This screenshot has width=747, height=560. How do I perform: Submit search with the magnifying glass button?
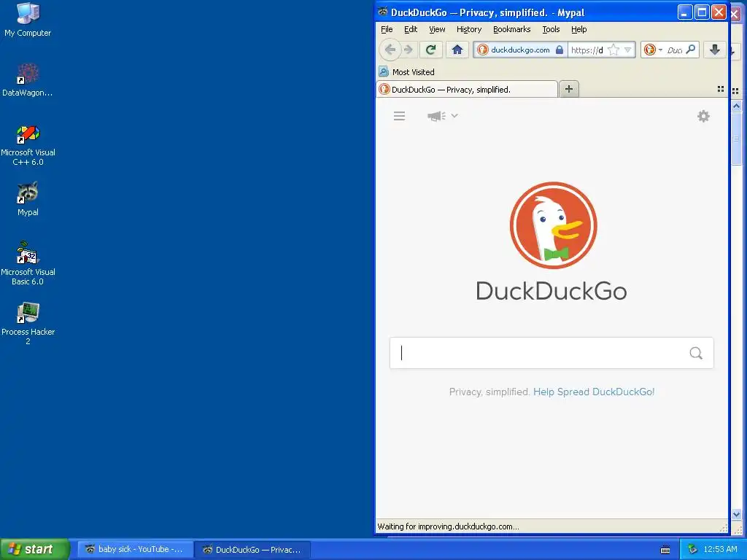coord(696,353)
